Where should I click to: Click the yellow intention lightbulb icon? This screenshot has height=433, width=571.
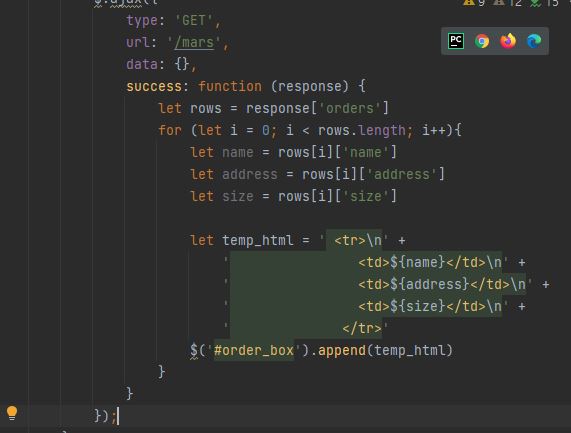12,414
